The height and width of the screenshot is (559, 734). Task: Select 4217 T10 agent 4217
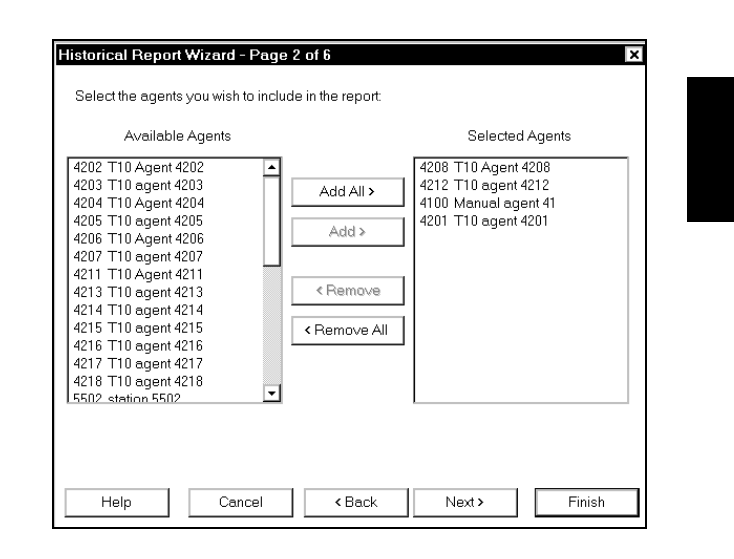[x=166, y=363]
